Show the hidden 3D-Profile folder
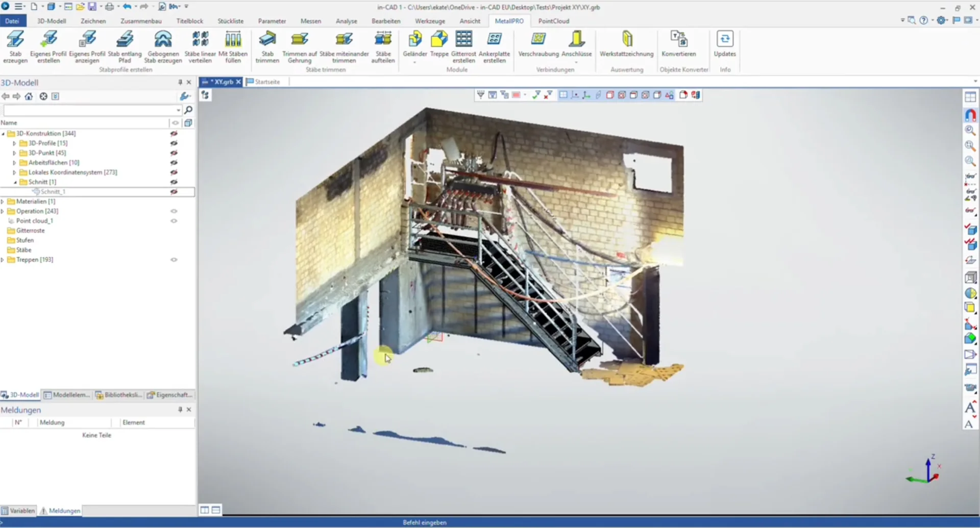The height and width of the screenshot is (528, 980). tap(174, 143)
